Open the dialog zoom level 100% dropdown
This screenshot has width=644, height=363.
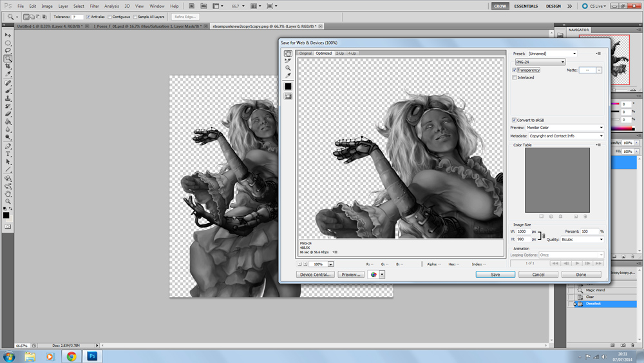[x=330, y=264]
